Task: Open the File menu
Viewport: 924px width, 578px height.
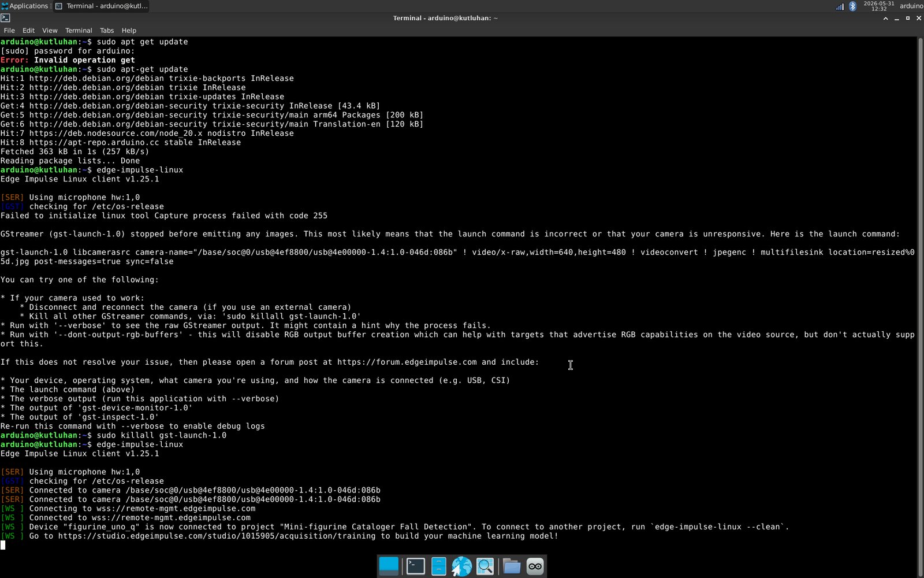Action: click(9, 31)
